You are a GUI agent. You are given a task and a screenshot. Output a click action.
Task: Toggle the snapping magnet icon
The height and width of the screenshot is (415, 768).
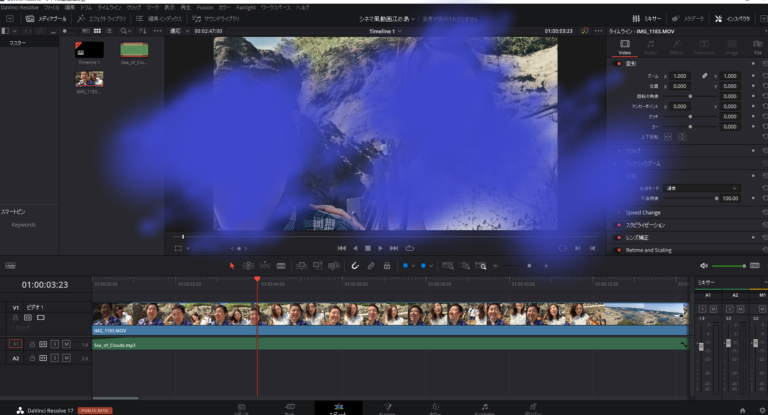pyautogui.click(x=354, y=266)
